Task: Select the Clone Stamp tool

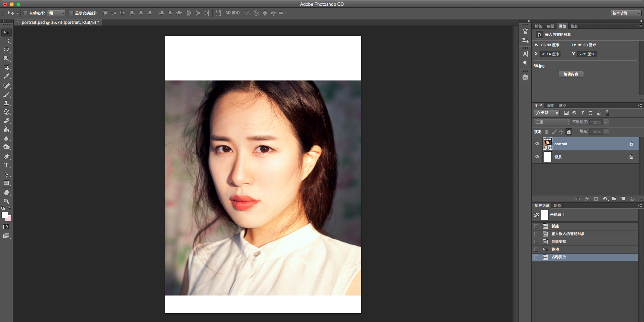Action: coord(6,103)
